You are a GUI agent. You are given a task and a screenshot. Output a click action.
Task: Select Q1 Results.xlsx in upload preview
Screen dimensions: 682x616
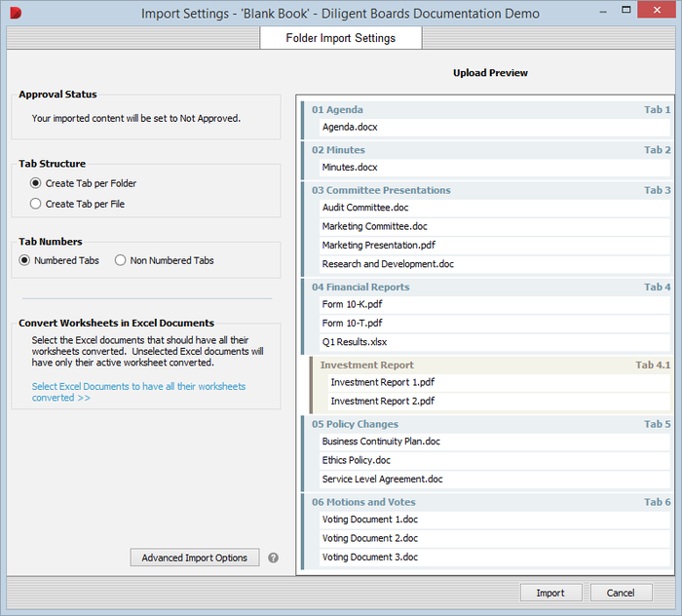(x=354, y=342)
